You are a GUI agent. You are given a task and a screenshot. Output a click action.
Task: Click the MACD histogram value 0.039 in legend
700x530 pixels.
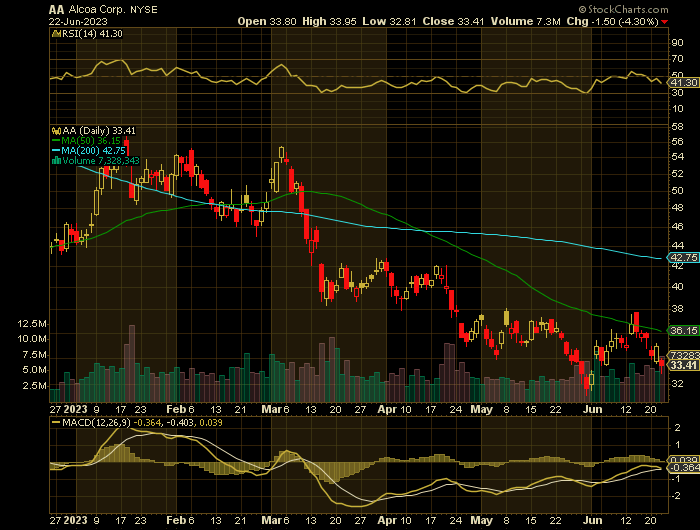pos(211,422)
